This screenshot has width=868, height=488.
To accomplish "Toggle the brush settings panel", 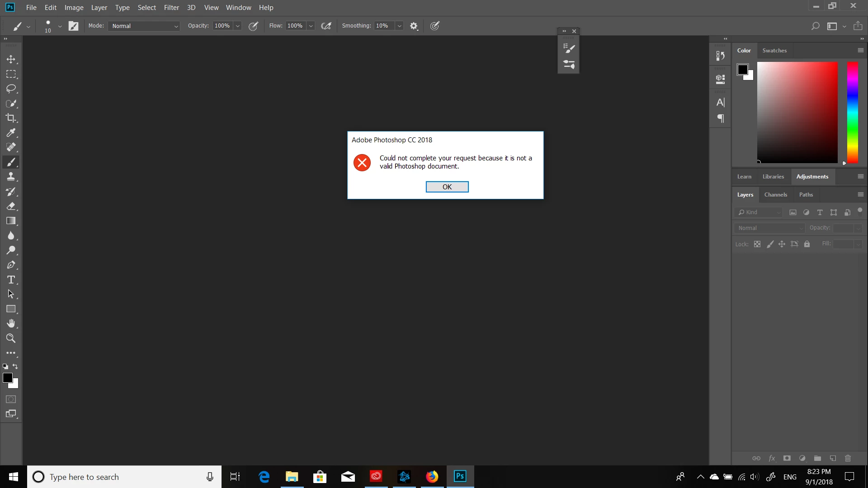I will pos(73,26).
